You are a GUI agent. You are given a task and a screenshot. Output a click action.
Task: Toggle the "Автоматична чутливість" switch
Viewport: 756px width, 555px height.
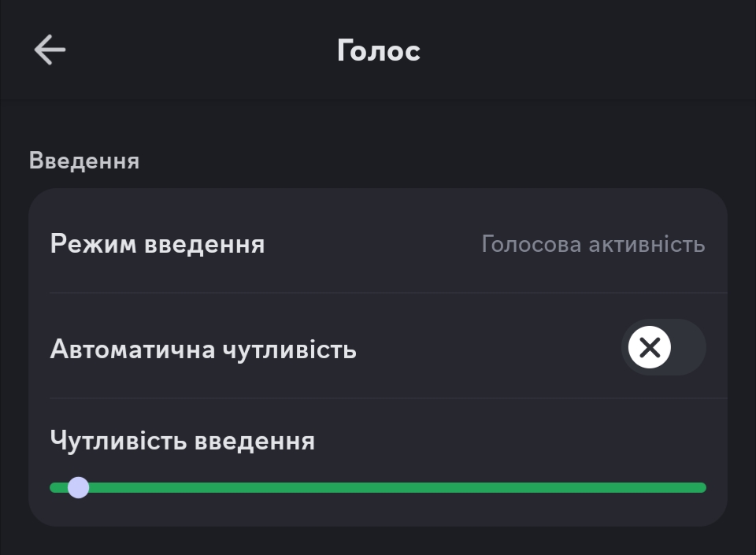(663, 347)
